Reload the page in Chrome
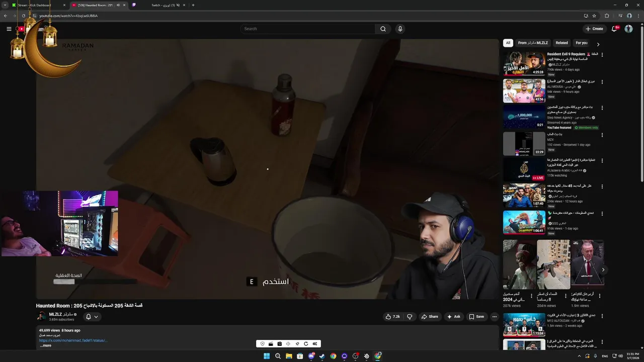This screenshot has width=644, height=362. [x=23, y=16]
